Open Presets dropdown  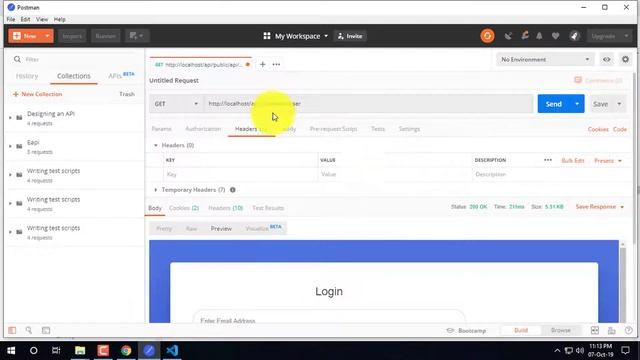click(x=608, y=161)
